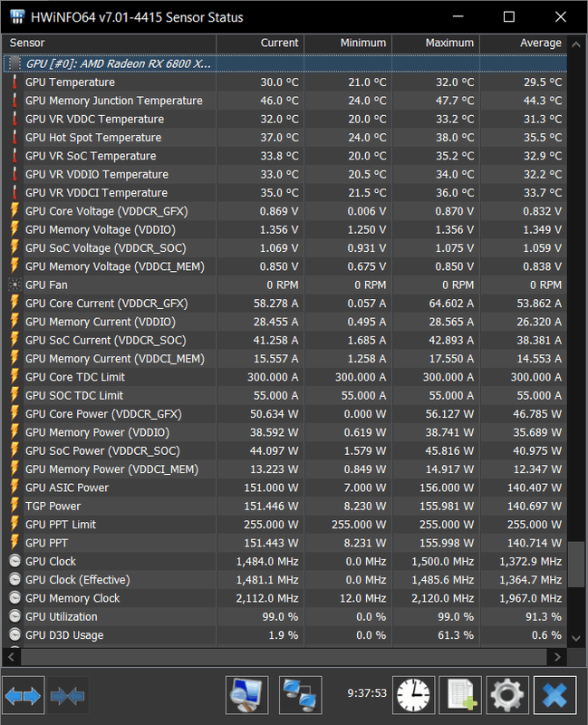Image resolution: width=588 pixels, height=725 pixels.
Task: Select the Average column header
Action: coord(524,43)
